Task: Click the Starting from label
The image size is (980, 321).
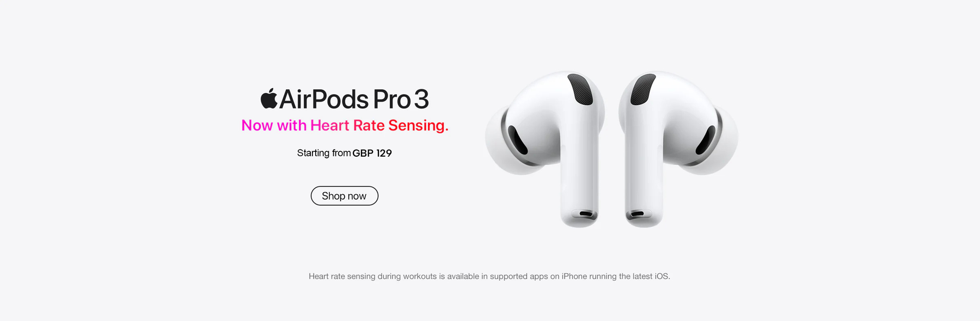Action: point(324,153)
